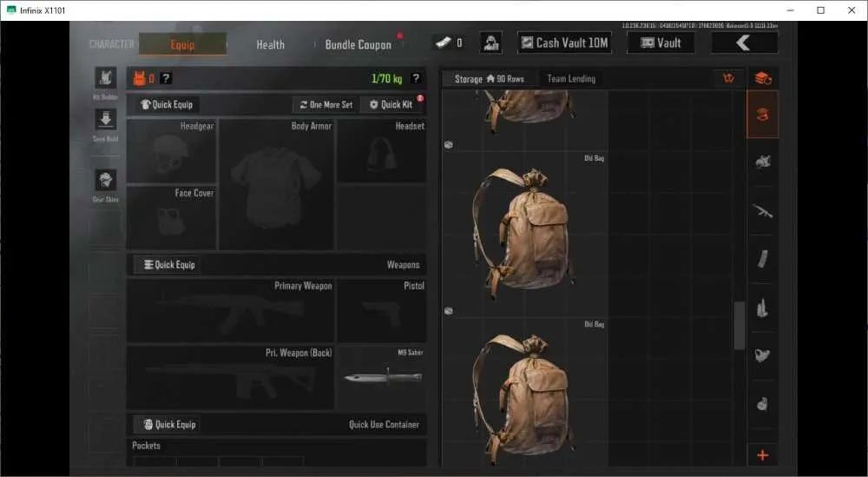Screen dimensions: 868x477
Task: Select the Pistol slot
Action: pyautogui.click(x=382, y=311)
